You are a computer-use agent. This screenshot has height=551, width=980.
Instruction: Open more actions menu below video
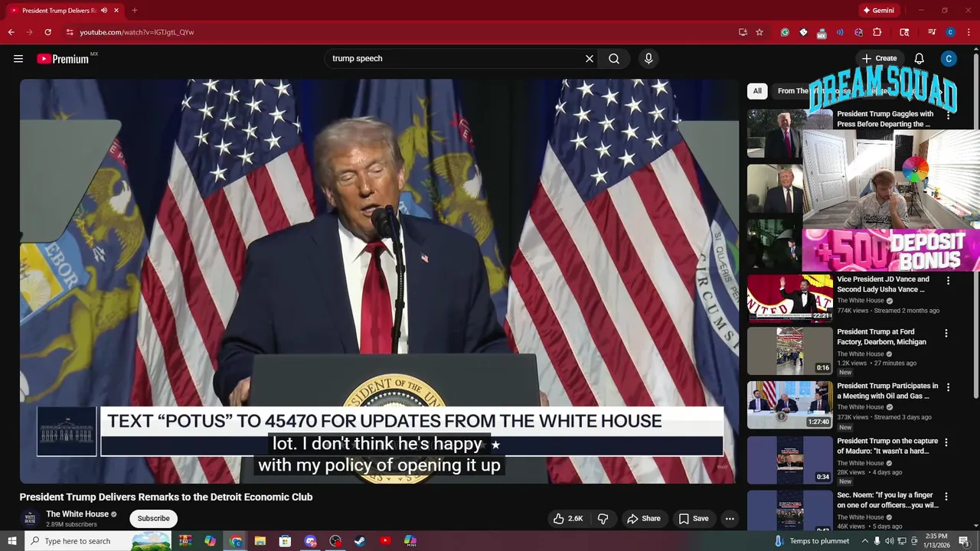tap(730, 519)
